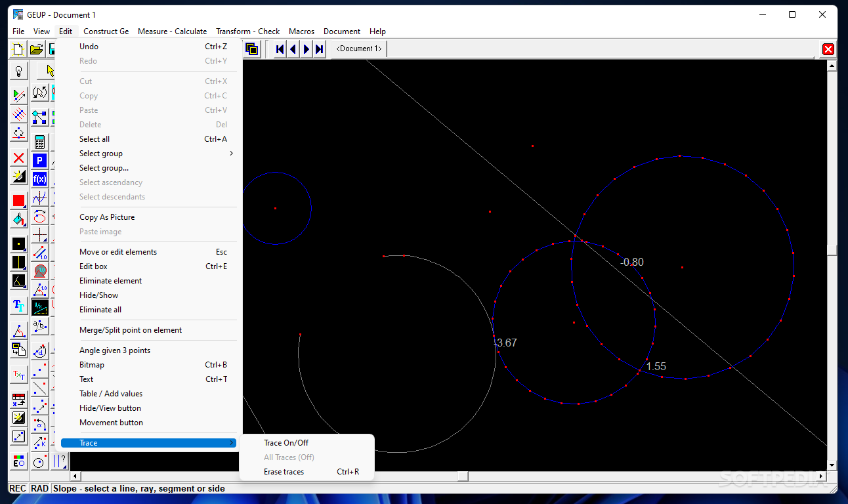Screen dimensions: 848x504
Task: Jump to last construction step
Action: [320, 49]
